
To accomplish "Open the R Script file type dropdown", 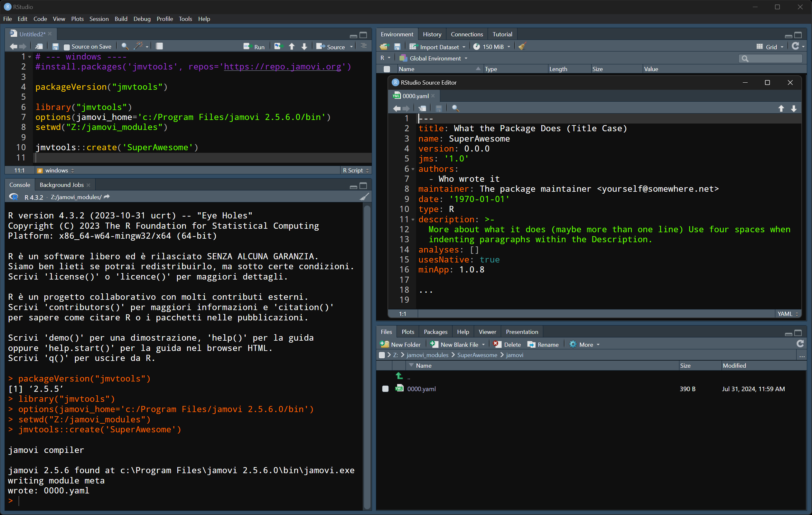I will tap(355, 170).
